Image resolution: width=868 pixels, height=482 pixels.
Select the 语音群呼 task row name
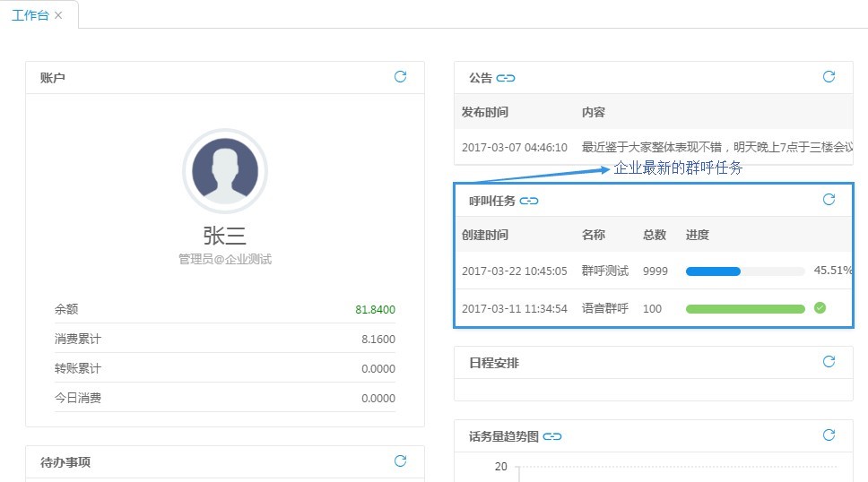604,308
